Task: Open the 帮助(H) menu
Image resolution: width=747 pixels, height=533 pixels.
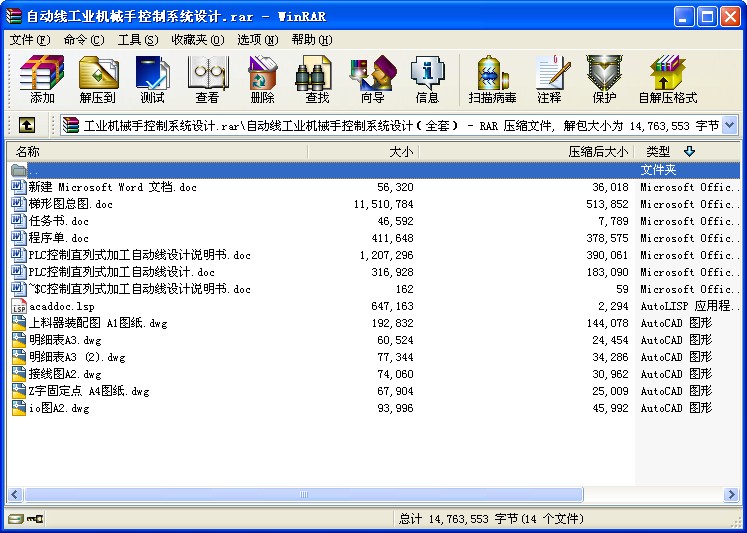Action: 312,40
